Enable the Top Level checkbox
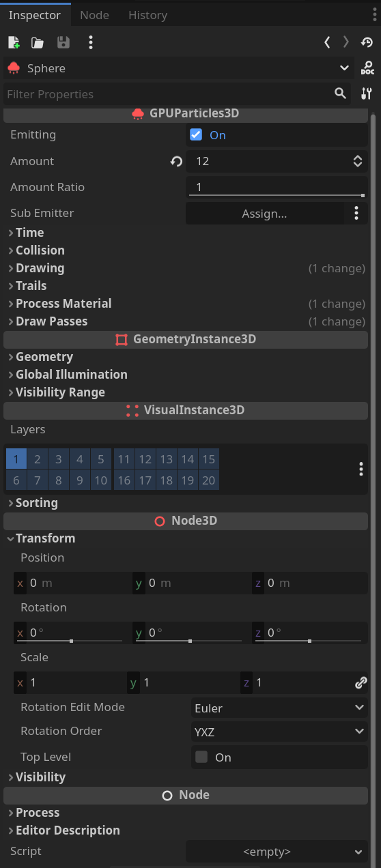 tap(201, 757)
